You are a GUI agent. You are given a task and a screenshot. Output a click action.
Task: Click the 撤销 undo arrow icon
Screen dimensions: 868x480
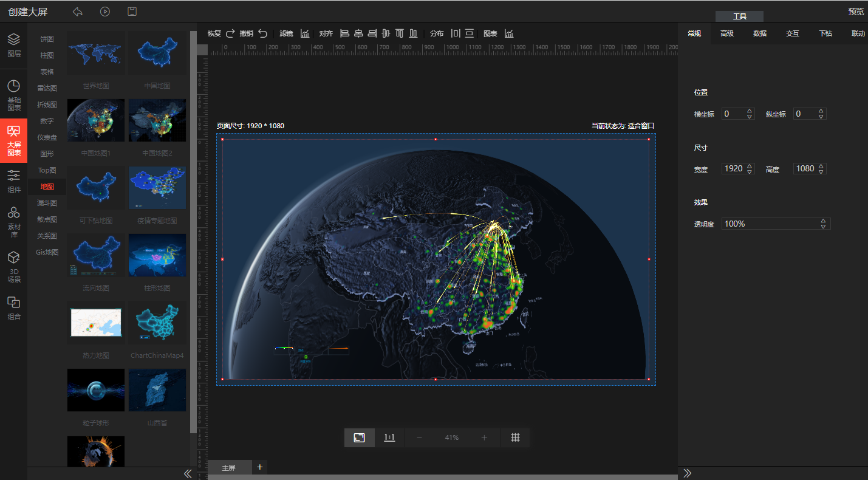click(262, 33)
